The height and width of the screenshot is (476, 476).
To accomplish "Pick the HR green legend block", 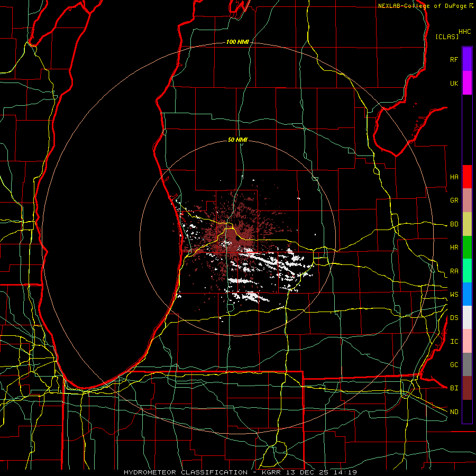I will [x=467, y=248].
